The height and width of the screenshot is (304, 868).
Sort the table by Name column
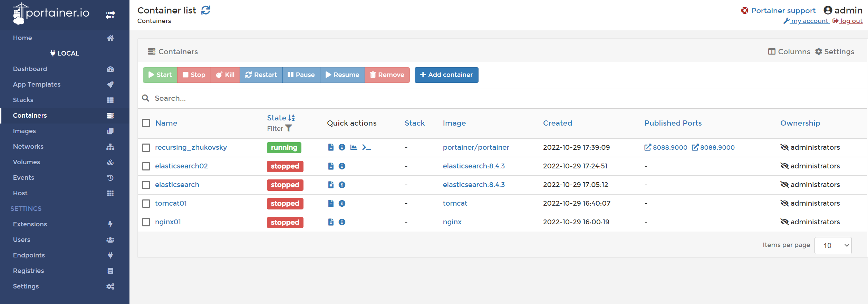coord(166,123)
